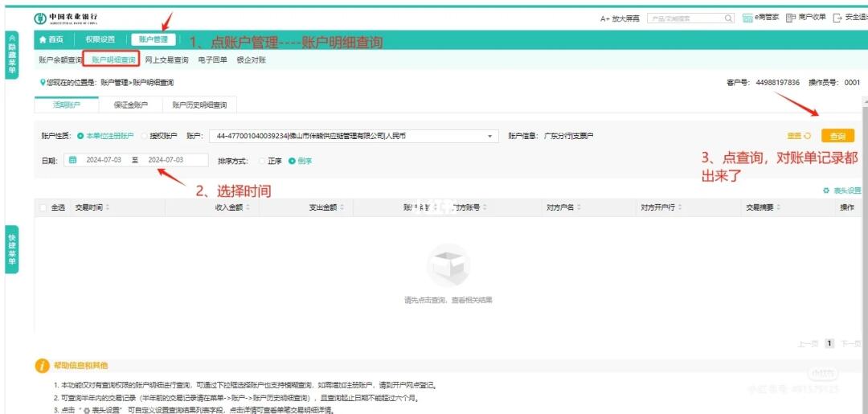The height and width of the screenshot is (414, 868).
Task: Sort by 交易摘要 column arrows
Action: coord(778,207)
